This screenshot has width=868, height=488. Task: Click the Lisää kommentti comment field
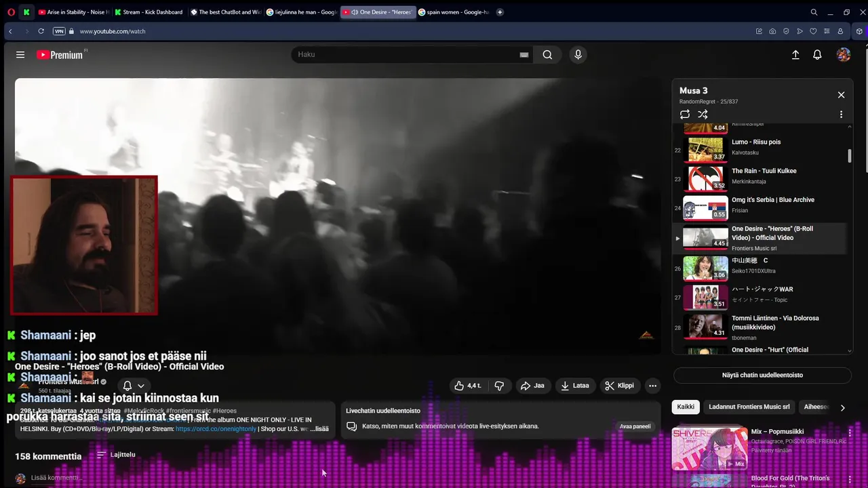(57, 478)
